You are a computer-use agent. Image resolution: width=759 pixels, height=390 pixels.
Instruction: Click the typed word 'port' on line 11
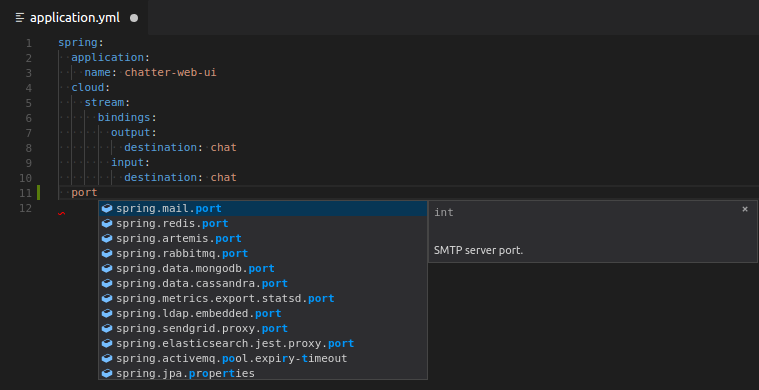[84, 193]
